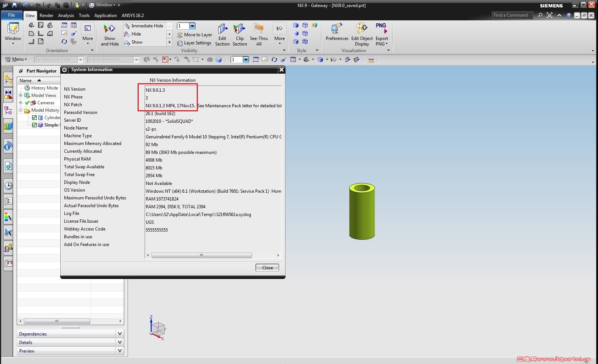Click Edit Object Display
This screenshot has width=598, height=364.
click(x=362, y=35)
